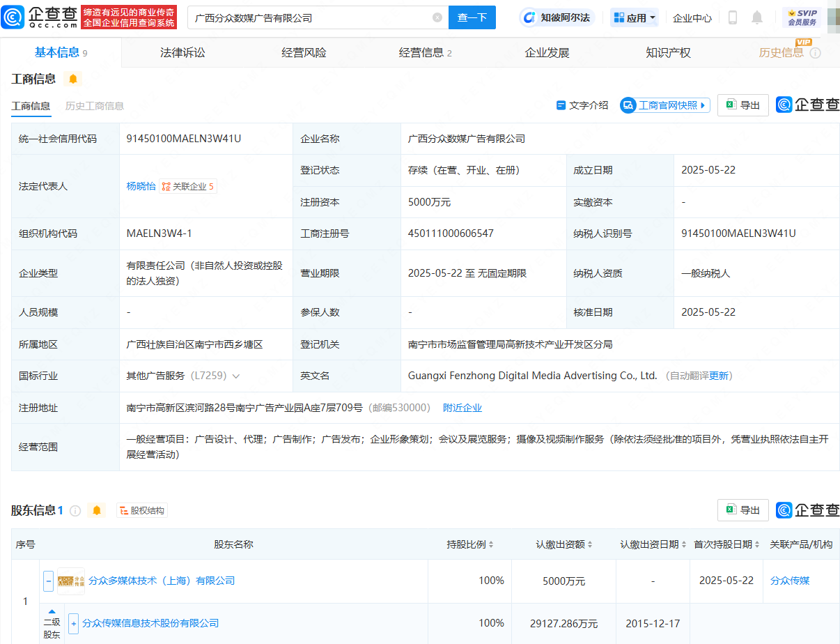Click the info icon on 历史信息 tab
The height and width of the screenshot is (644, 840).
point(815,53)
